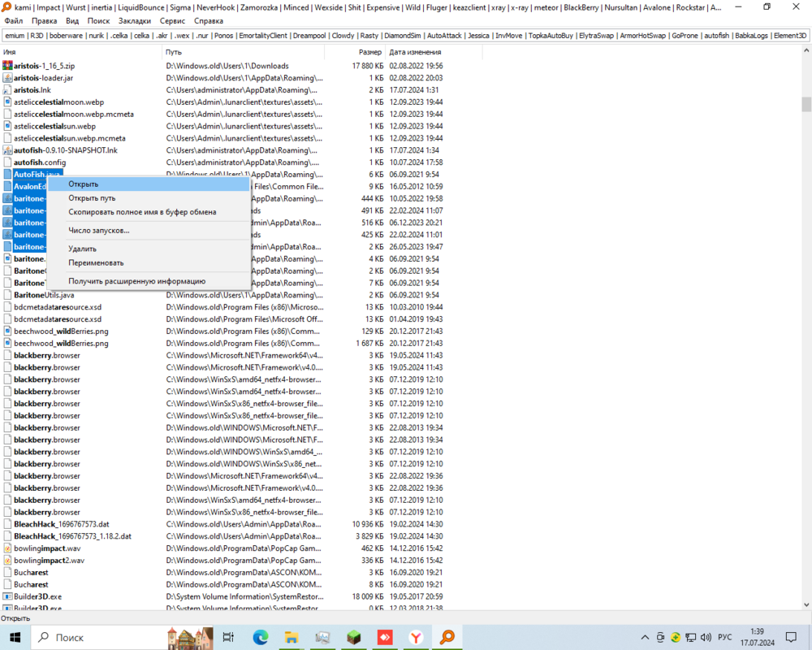The width and height of the screenshot is (812, 650).
Task: Open File Explorer from the taskbar
Action: [x=292, y=637]
